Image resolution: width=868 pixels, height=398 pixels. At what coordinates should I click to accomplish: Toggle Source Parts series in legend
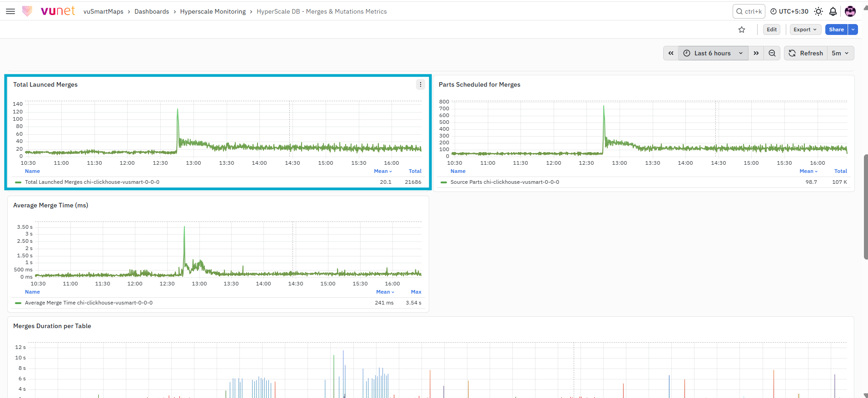[505, 182]
